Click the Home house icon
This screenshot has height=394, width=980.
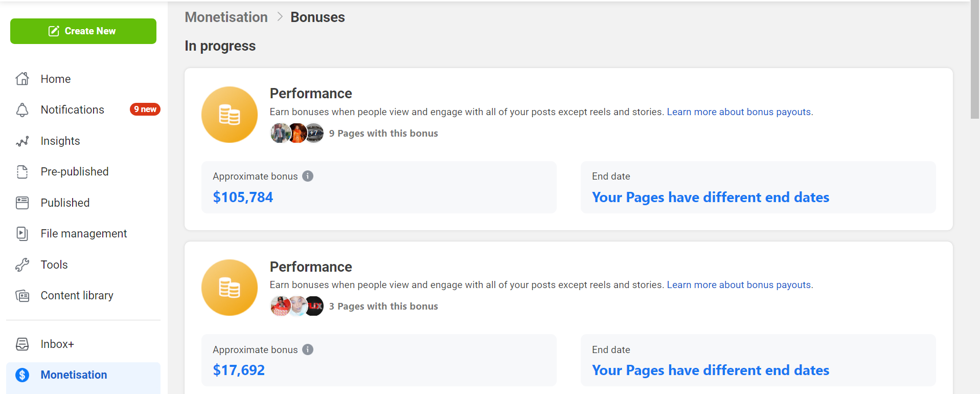[22, 79]
